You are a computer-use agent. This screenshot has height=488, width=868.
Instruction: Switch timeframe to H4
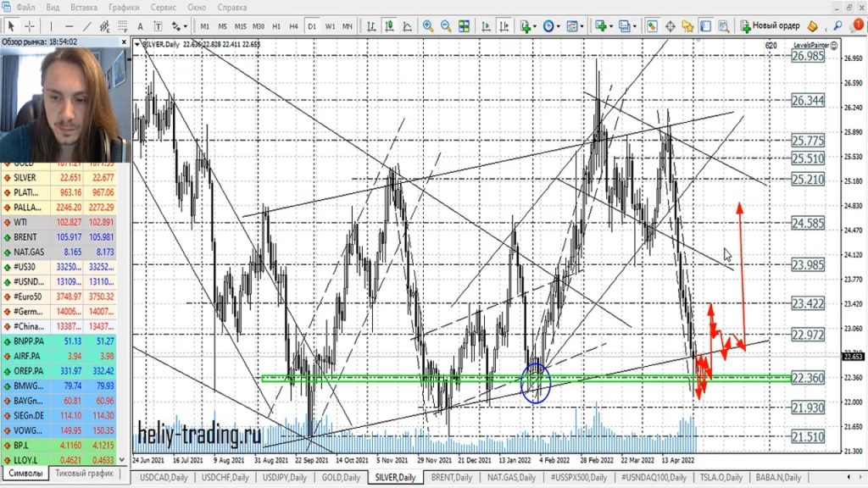pos(293,26)
